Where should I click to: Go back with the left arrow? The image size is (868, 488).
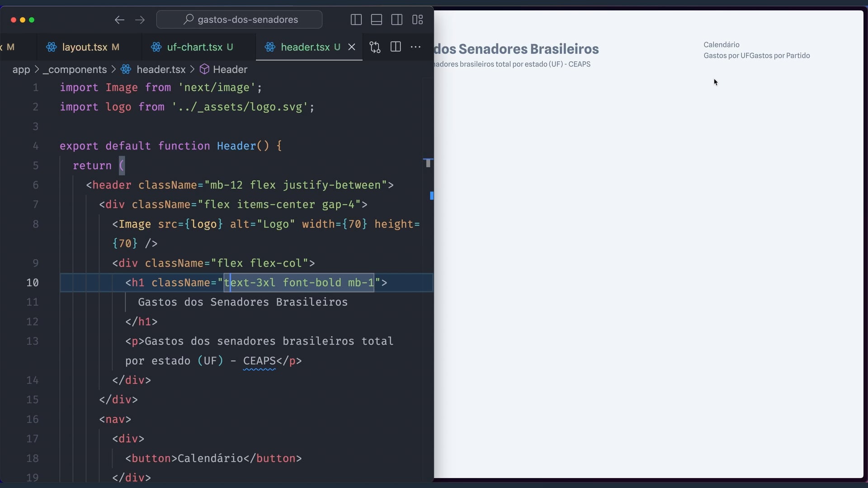point(119,20)
